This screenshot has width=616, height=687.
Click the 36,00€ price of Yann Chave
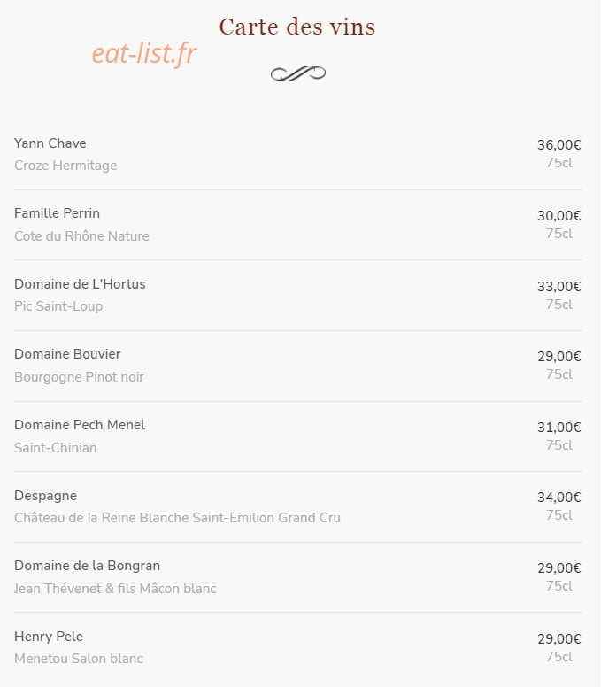[559, 145]
